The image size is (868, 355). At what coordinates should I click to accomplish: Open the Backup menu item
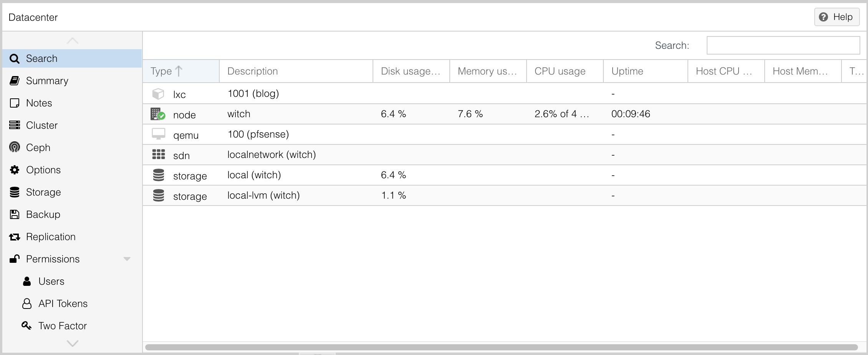(x=43, y=214)
